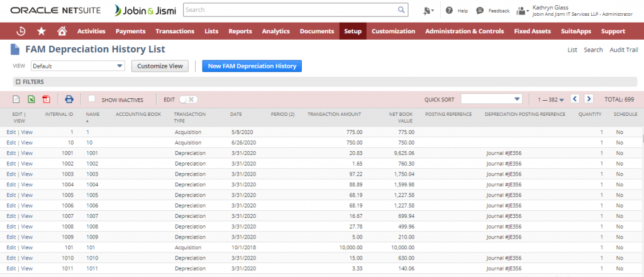Image resolution: width=644 pixels, height=277 pixels.
Task: Export the list as CSV
Action: click(17, 99)
